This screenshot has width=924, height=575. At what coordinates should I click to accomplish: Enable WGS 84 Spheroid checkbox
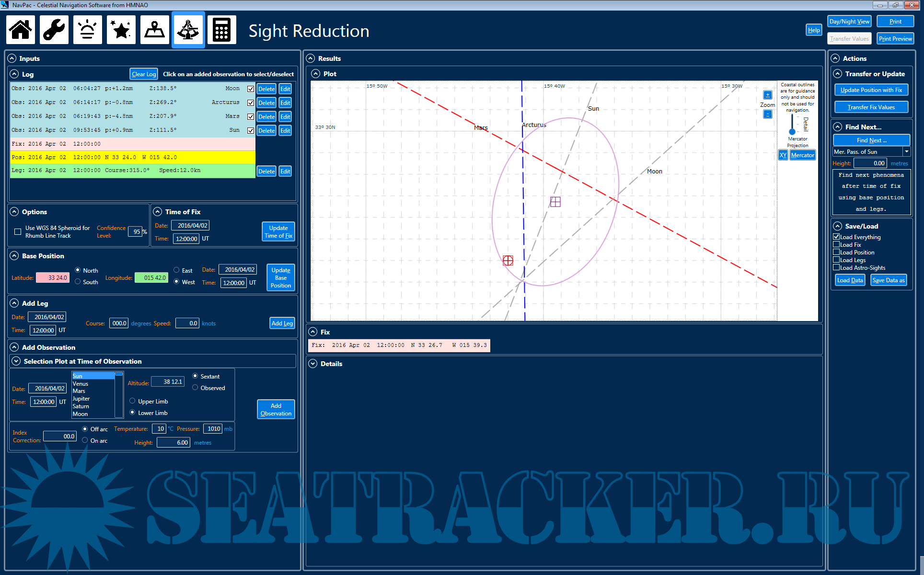pos(18,232)
